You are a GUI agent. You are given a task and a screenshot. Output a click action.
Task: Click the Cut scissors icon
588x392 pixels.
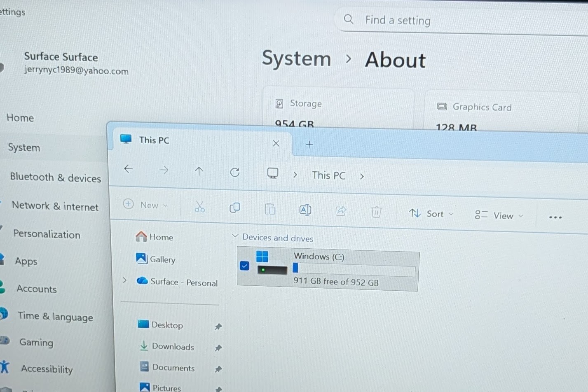tap(200, 207)
